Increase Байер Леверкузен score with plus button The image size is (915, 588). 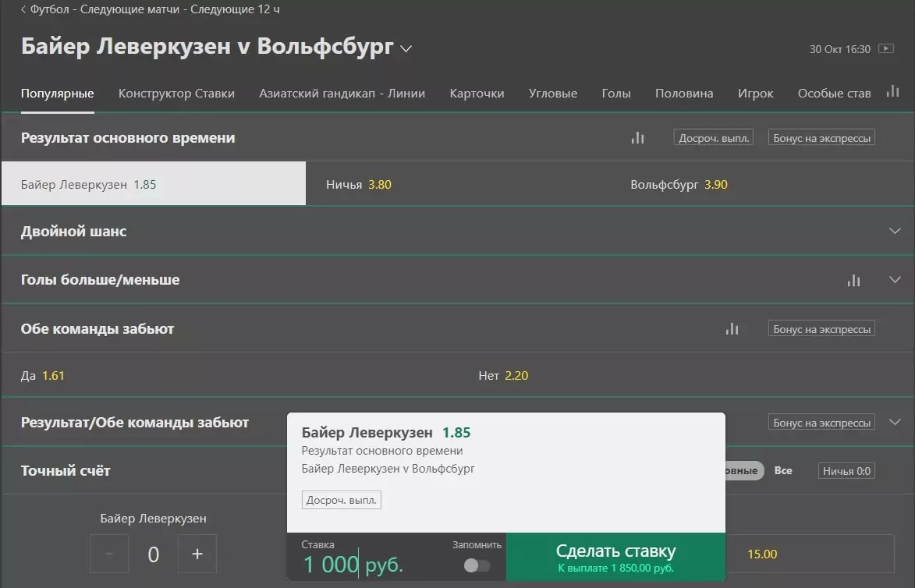click(197, 554)
